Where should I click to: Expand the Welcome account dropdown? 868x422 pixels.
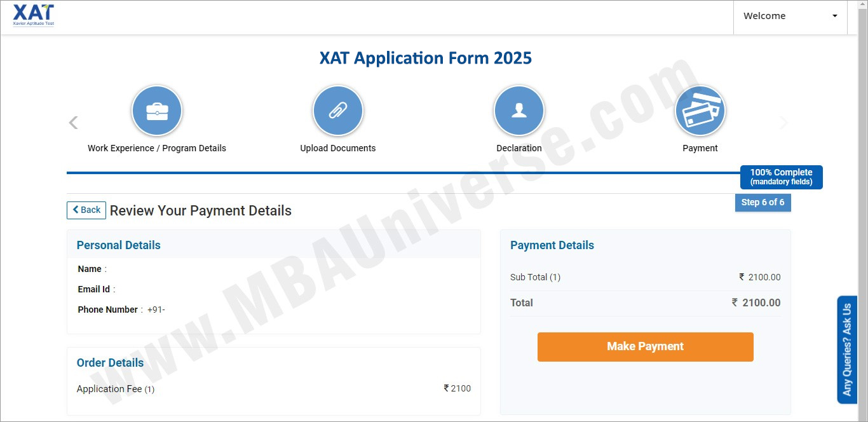click(790, 16)
